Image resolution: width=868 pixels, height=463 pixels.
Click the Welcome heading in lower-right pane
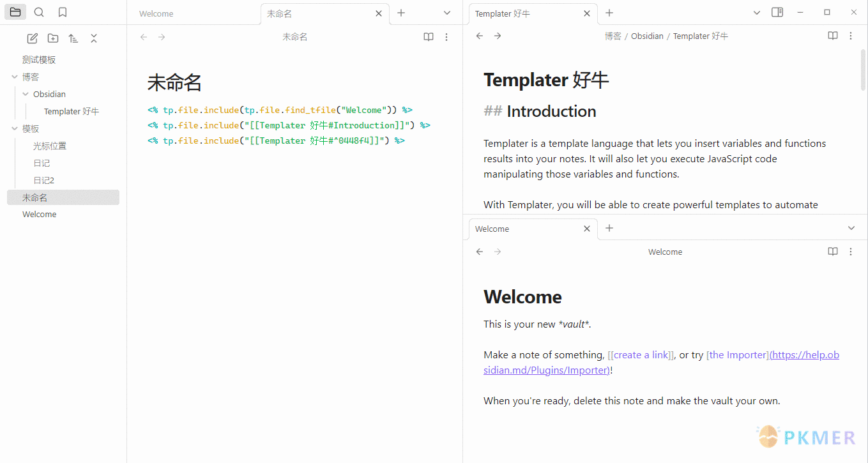[522, 297]
